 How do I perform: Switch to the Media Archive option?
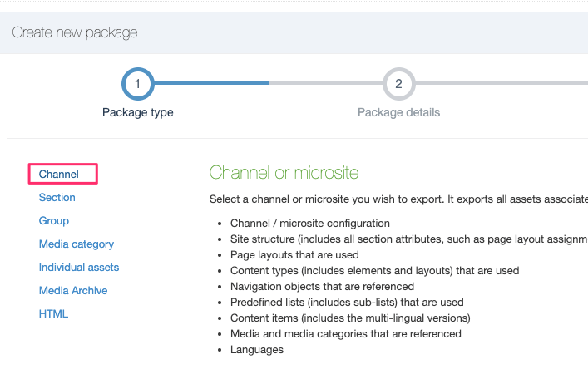(x=73, y=291)
